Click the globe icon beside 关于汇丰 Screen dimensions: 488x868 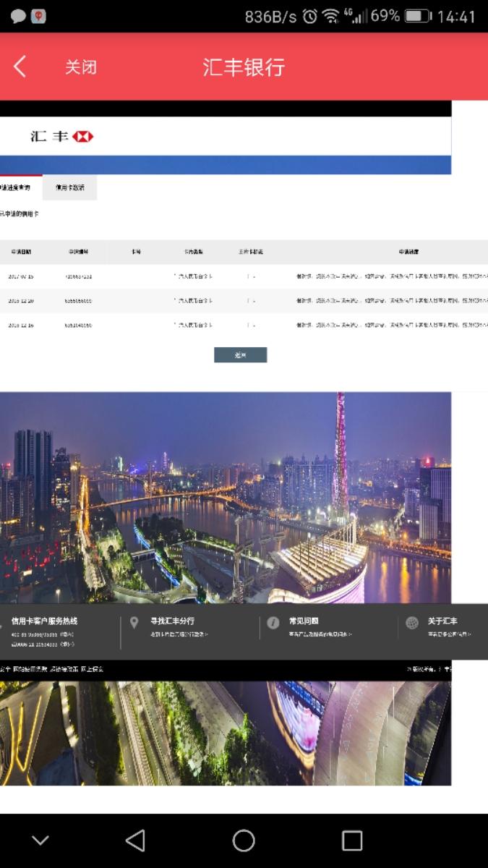pos(412,623)
